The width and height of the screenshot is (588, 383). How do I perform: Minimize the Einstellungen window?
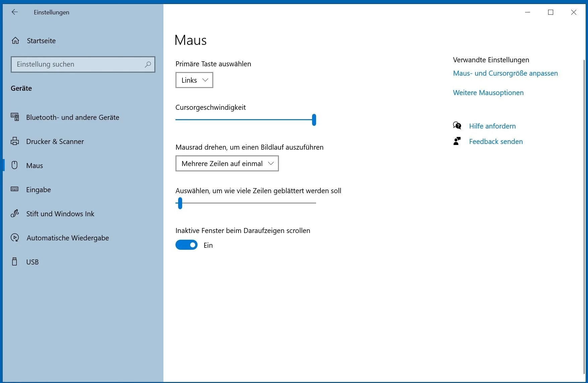point(527,12)
